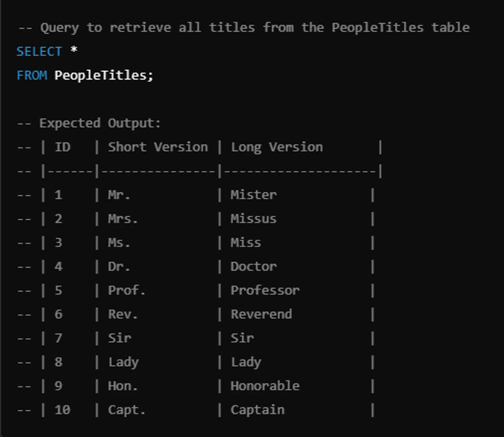Click the "Professor" long version entry
Image resolution: width=504 pixels, height=437 pixels.
pyautogui.click(x=265, y=291)
